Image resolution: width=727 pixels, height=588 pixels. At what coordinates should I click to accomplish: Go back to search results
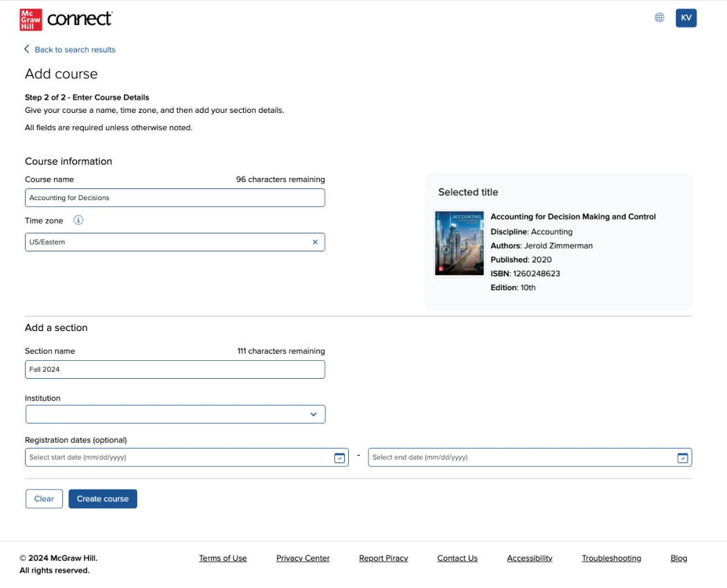(75, 50)
